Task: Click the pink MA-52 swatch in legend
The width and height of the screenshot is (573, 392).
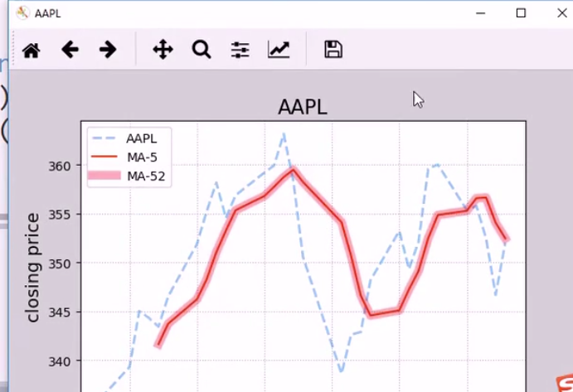Action: tap(104, 176)
